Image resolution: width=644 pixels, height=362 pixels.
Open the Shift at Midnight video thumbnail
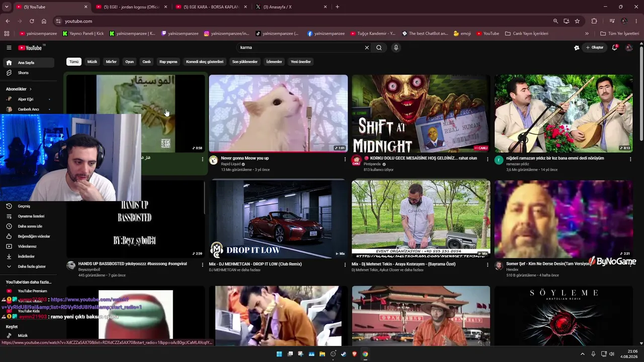click(x=421, y=114)
